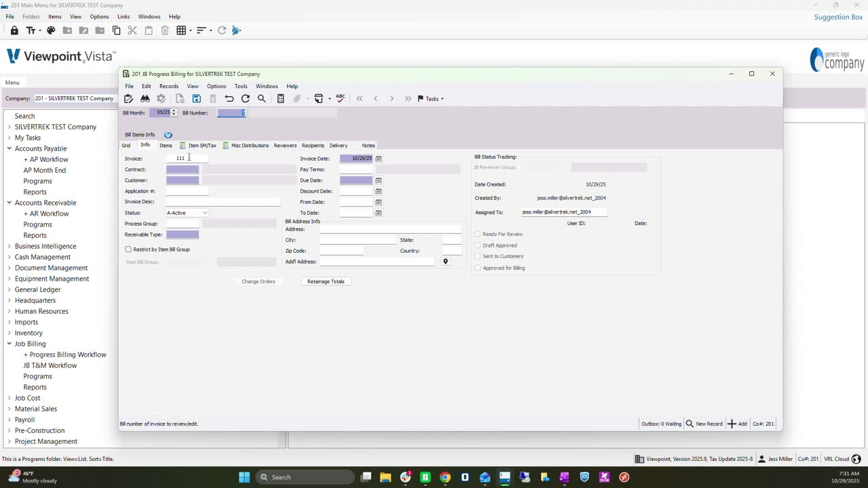The image size is (868, 488).
Task: Toggle the Sent to Customers checkbox
Action: 477,256
